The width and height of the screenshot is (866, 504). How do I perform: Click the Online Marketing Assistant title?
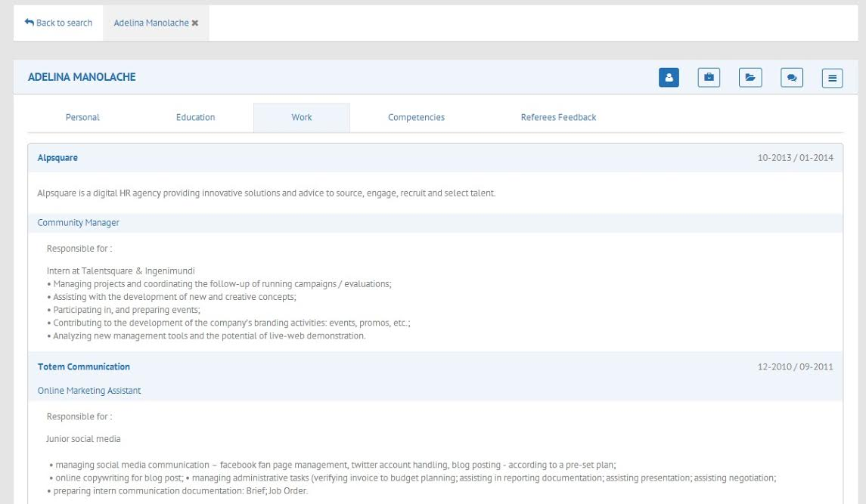click(89, 391)
